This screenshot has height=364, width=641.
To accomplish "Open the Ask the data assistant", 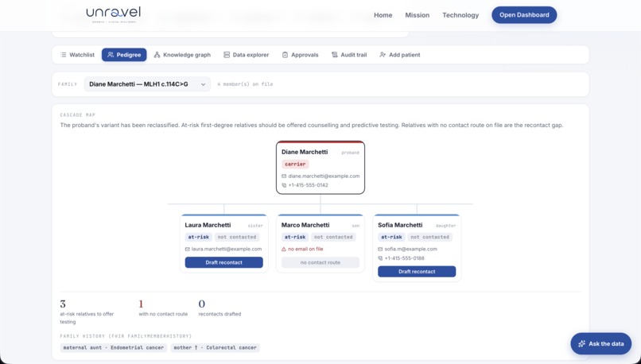I will point(601,343).
